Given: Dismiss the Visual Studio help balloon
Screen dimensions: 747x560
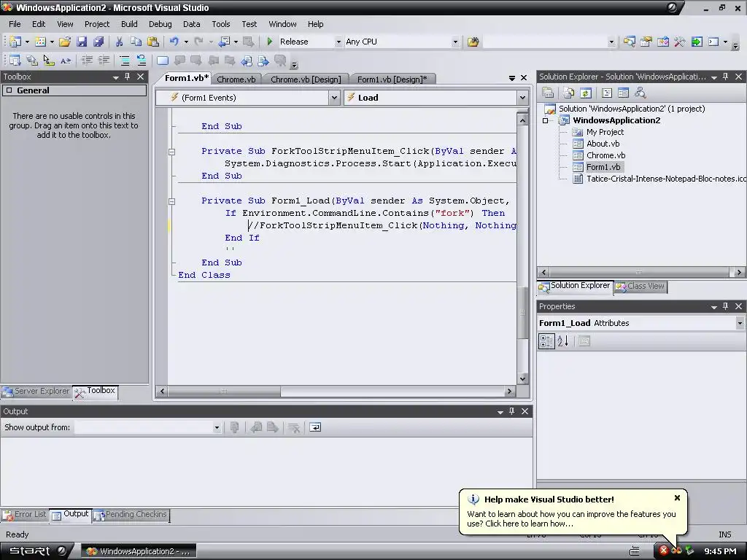Looking at the screenshot, I should pyautogui.click(x=677, y=498).
